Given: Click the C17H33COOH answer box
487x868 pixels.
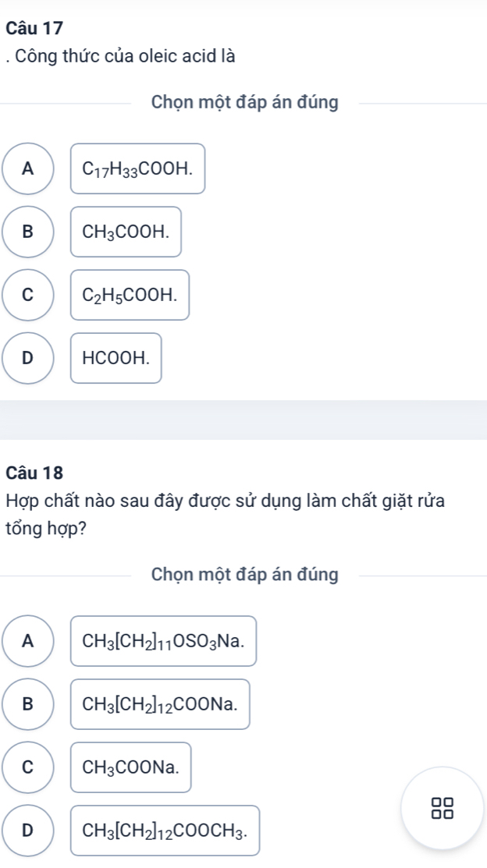Looking at the screenshot, I should [138, 168].
